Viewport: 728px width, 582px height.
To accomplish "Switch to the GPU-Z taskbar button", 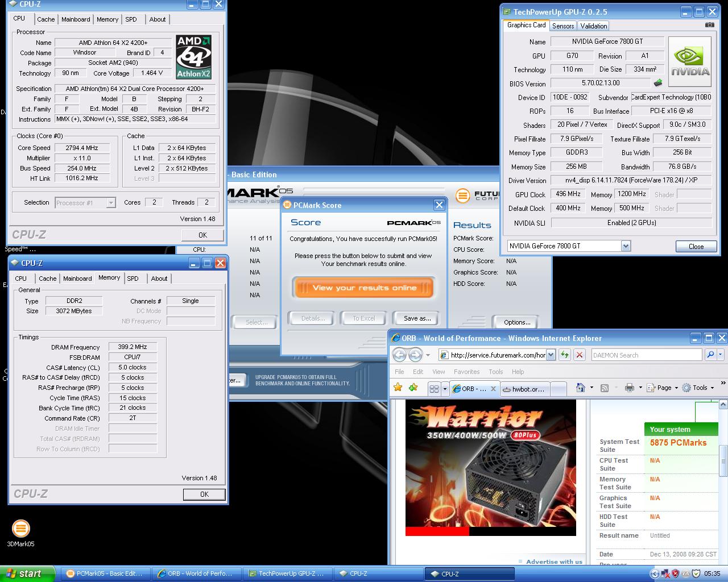I will [287, 573].
